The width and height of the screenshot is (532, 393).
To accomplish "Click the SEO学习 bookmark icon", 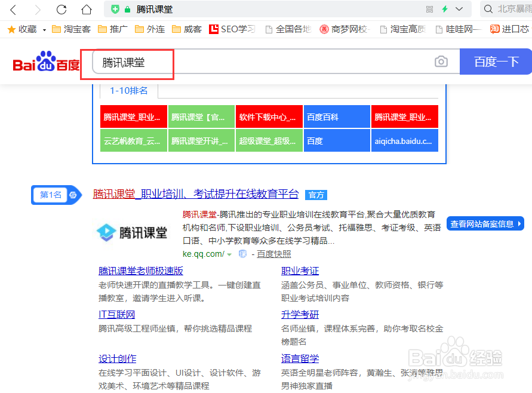I will (x=213, y=29).
